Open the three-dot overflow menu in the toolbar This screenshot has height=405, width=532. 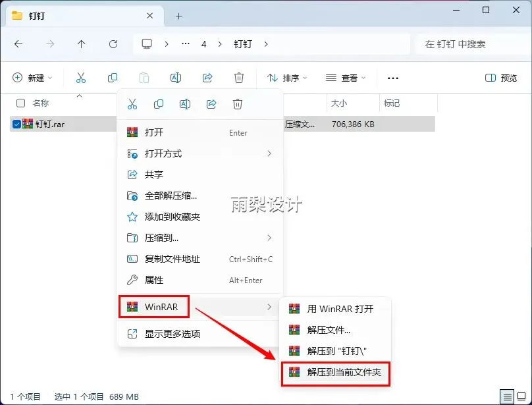(x=393, y=78)
